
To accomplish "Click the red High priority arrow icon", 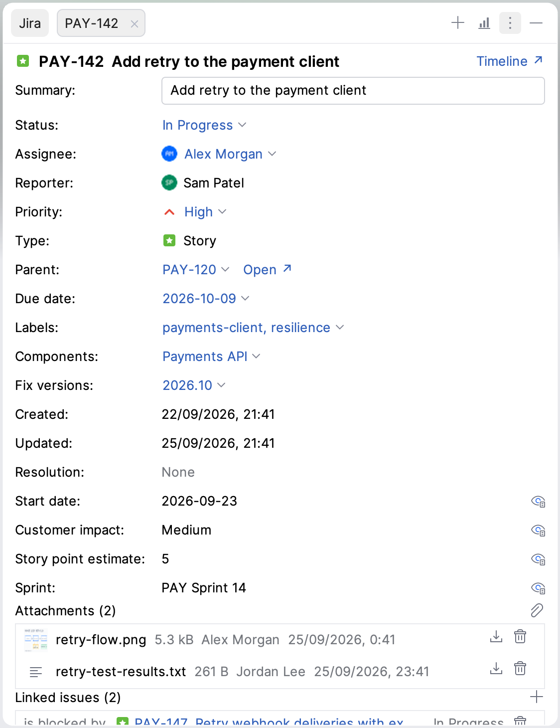I will 169,212.
